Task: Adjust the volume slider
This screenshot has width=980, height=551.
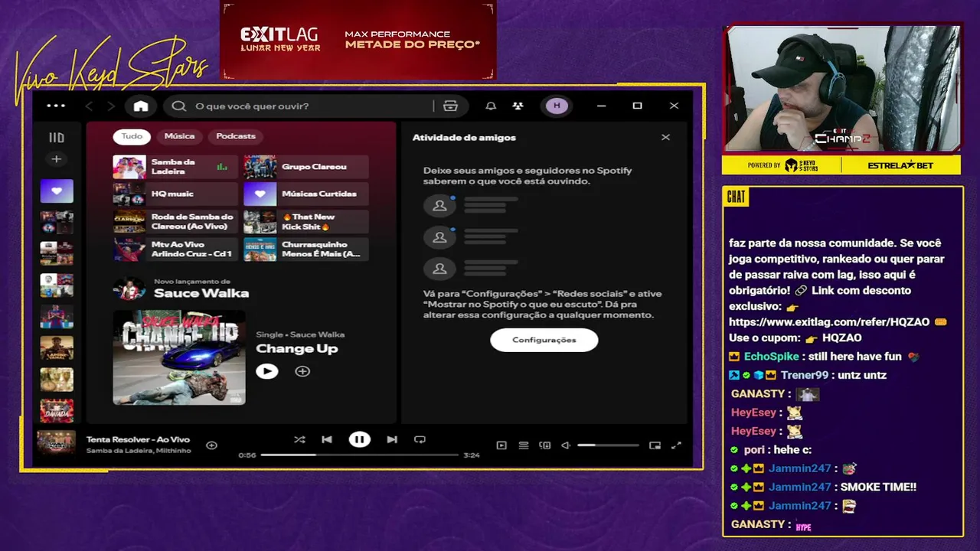Action: click(608, 445)
